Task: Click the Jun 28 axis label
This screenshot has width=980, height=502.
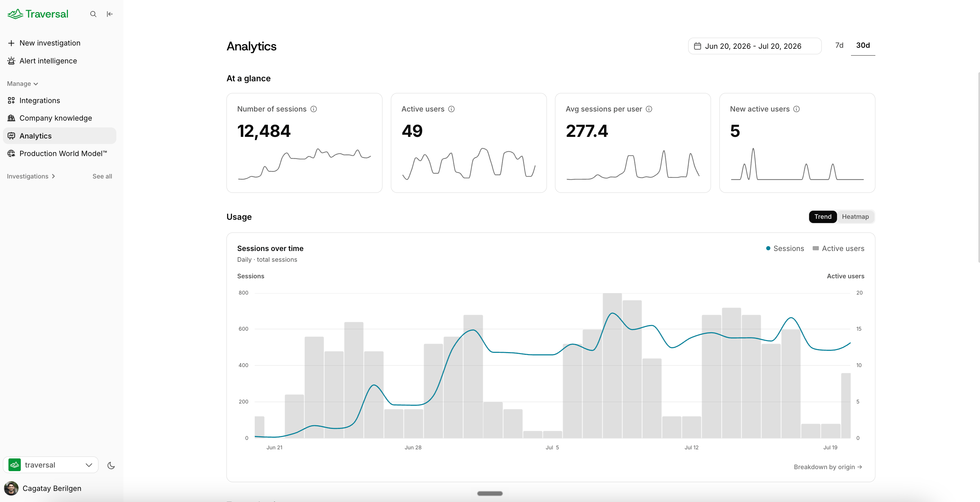Action: coord(413,448)
